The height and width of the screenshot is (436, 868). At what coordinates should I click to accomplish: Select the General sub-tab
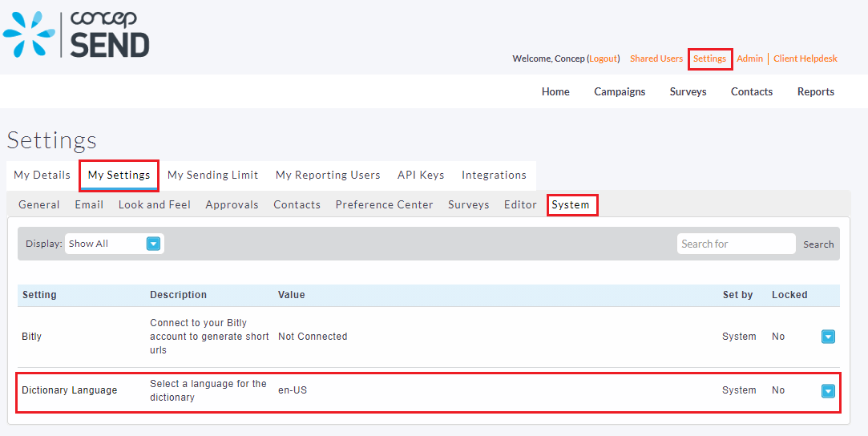point(38,204)
